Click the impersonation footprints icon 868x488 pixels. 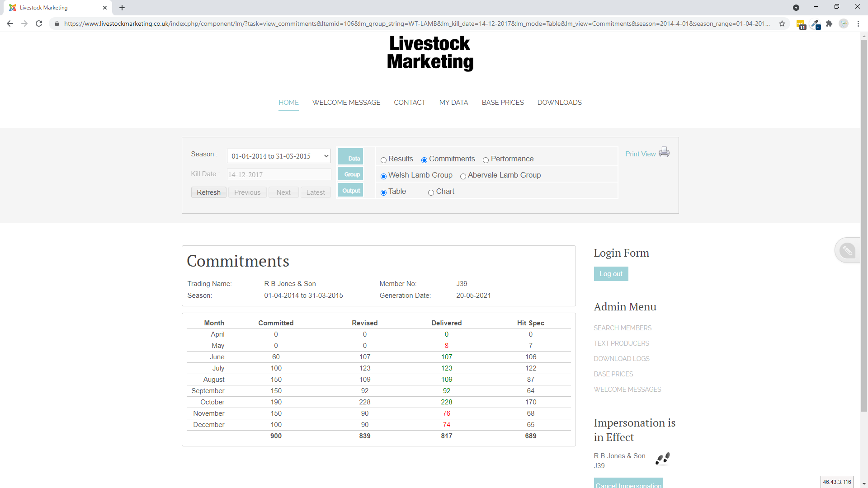(x=662, y=459)
